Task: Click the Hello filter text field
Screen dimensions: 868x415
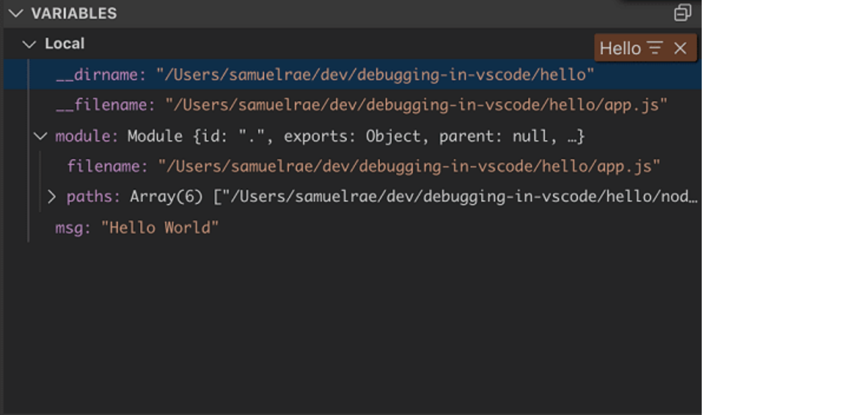Action: pyautogui.click(x=620, y=48)
